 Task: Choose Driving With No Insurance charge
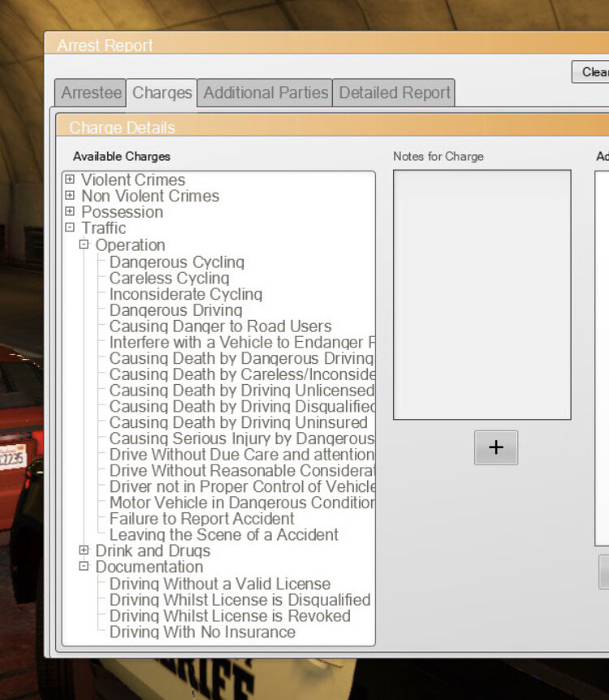pyautogui.click(x=202, y=632)
